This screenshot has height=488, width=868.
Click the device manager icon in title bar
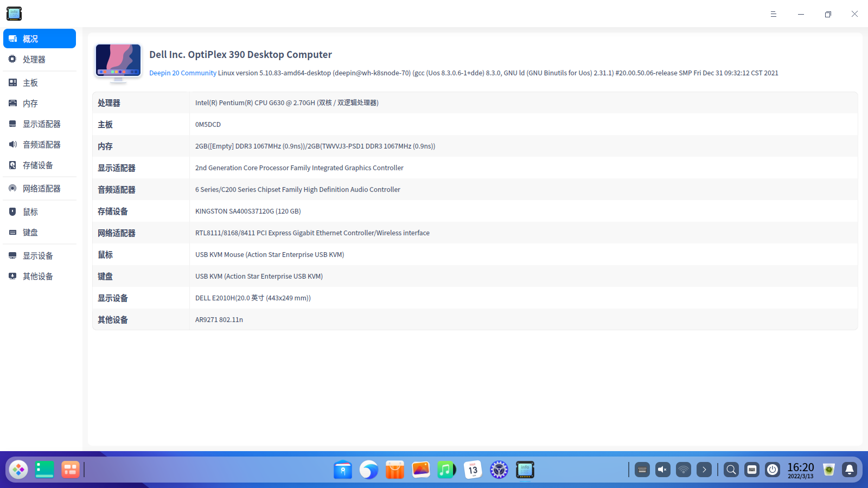click(x=14, y=14)
